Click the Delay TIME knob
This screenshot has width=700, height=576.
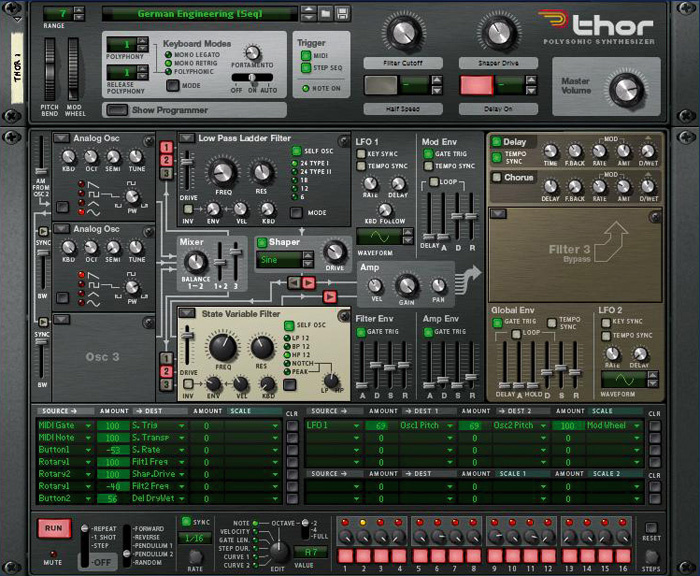pyautogui.click(x=551, y=151)
